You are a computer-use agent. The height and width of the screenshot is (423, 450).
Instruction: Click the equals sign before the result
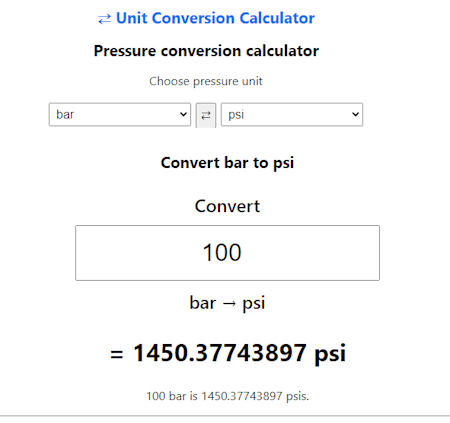(x=117, y=354)
